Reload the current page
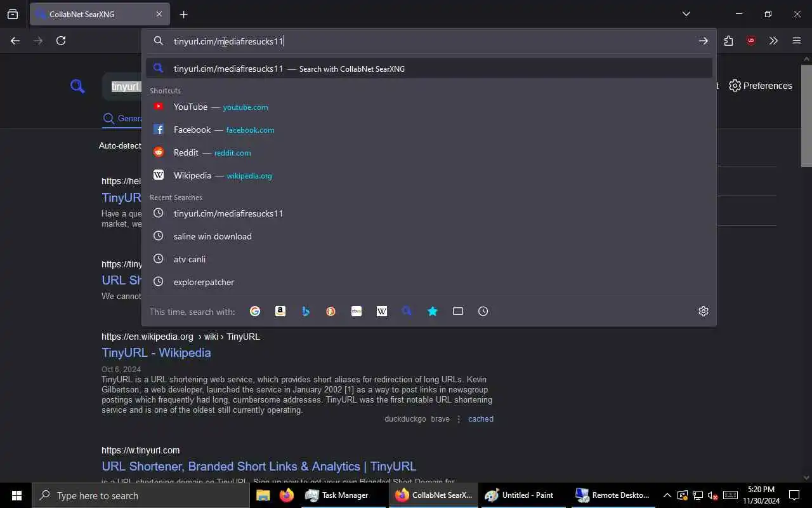 [x=61, y=41]
